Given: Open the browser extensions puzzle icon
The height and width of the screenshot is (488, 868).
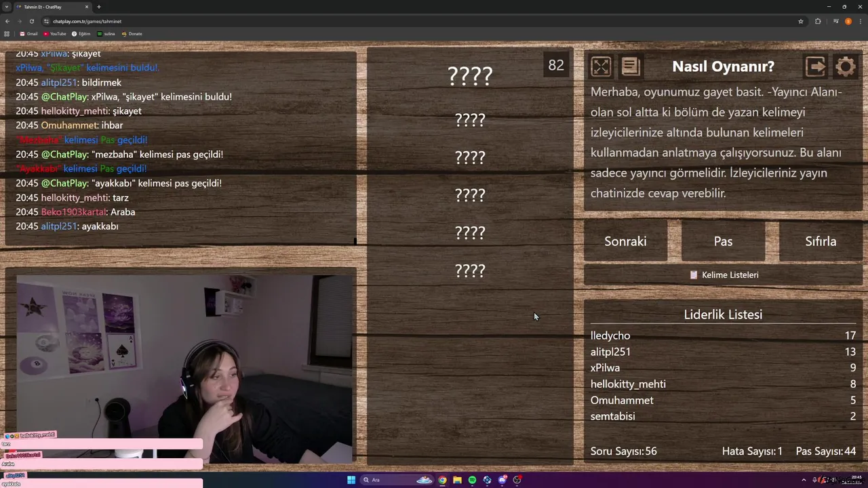Looking at the screenshot, I should pyautogui.click(x=818, y=21).
